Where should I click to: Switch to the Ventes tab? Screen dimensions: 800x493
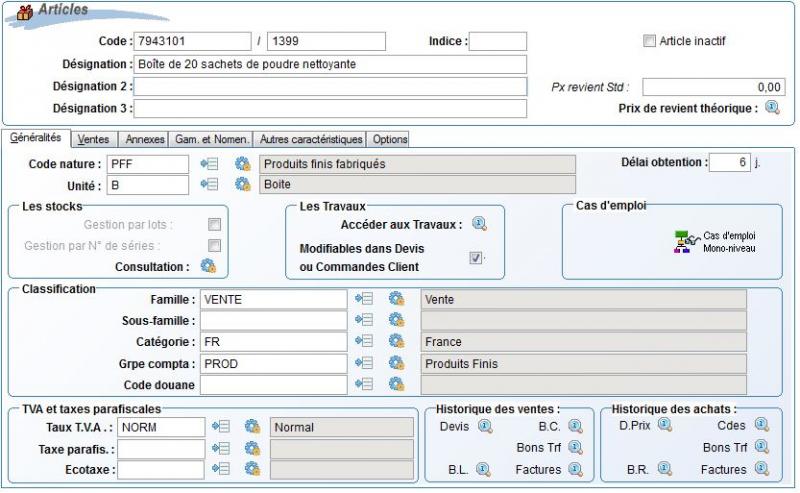pos(94,139)
